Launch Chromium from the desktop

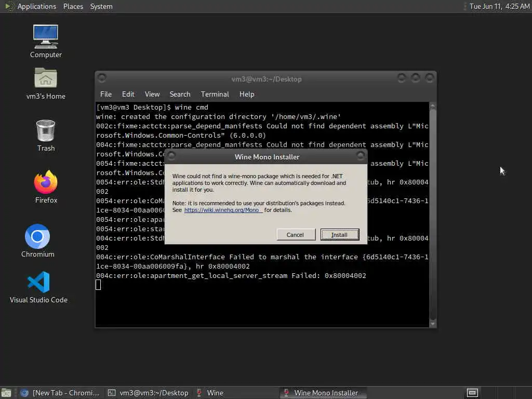[37, 241]
